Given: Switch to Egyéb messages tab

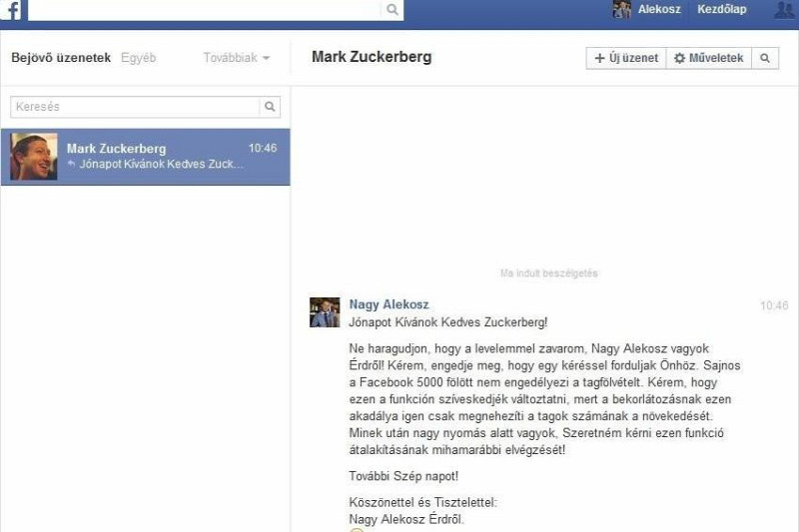Looking at the screenshot, I should click(x=138, y=58).
